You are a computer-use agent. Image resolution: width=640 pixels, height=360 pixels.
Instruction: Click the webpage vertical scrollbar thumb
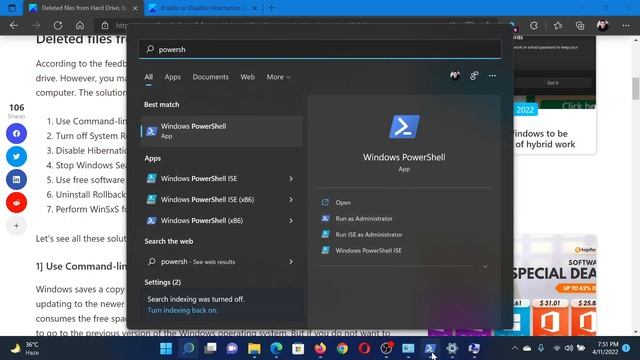[636, 88]
